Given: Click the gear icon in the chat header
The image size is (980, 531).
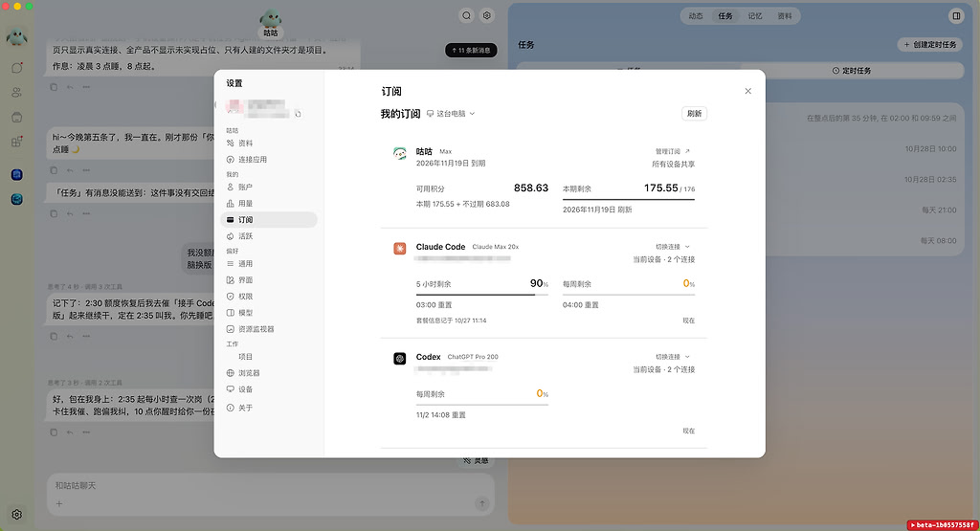Looking at the screenshot, I should 487,15.
